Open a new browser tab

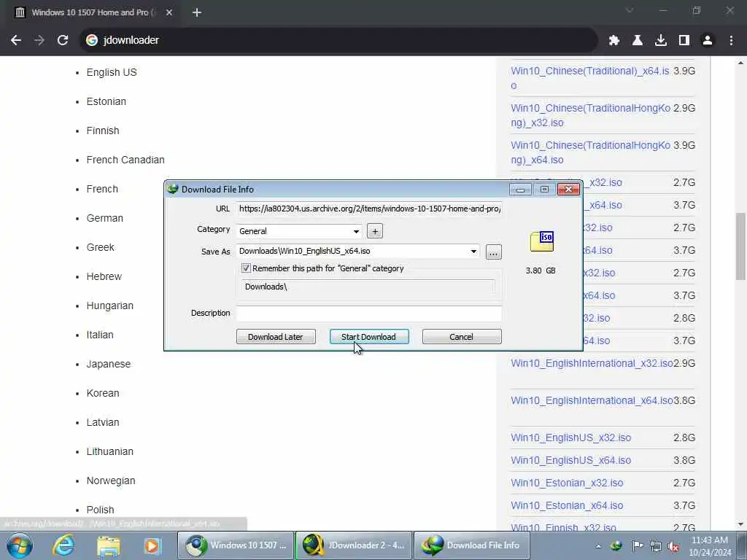point(197,13)
